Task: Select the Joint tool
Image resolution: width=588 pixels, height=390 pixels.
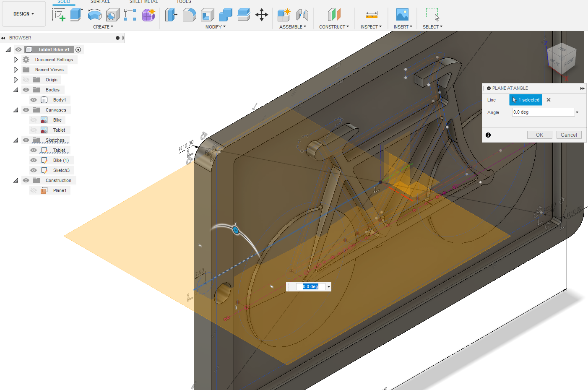Action: tap(302, 15)
